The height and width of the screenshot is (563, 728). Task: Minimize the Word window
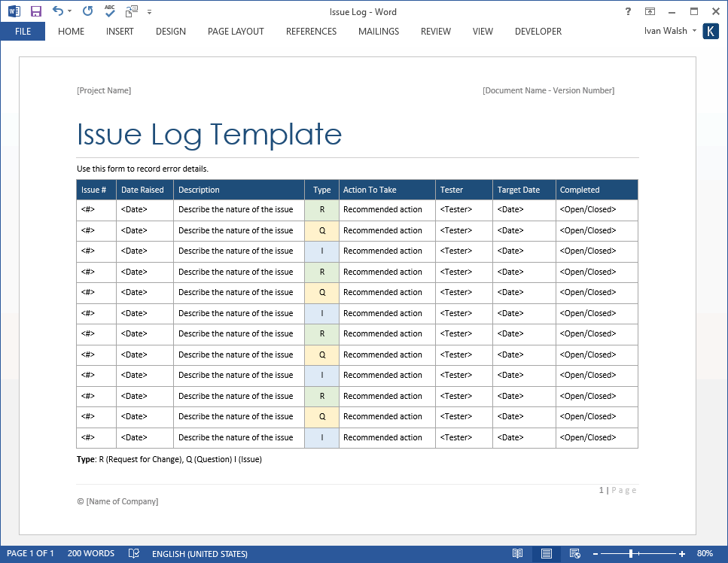672,11
